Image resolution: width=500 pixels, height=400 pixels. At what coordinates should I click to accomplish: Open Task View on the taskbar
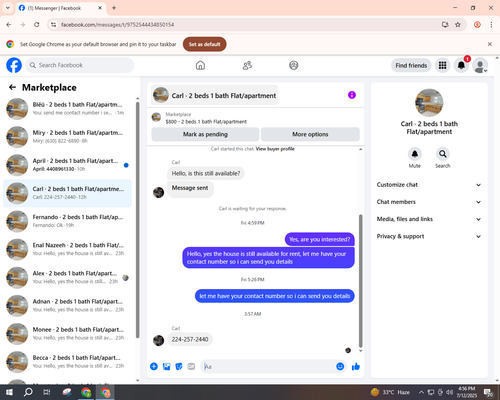pos(47,392)
